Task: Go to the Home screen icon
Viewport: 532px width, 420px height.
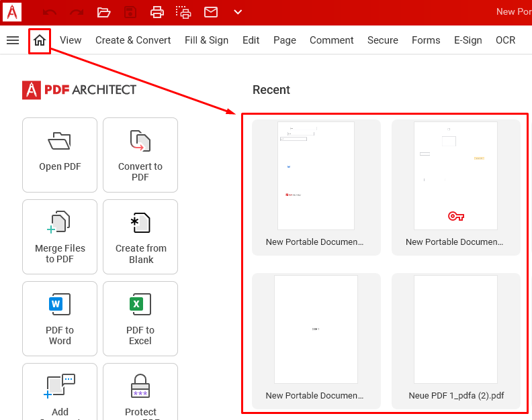Action: pos(40,40)
